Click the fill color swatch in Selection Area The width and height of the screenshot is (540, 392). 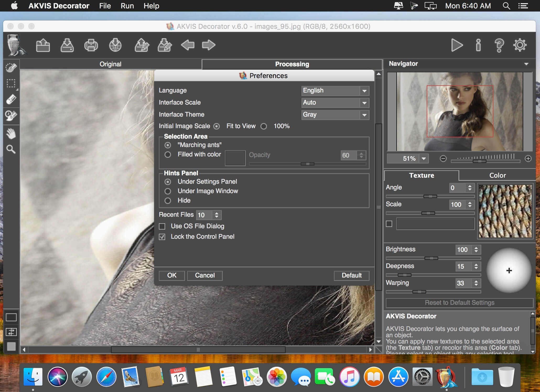tap(235, 158)
